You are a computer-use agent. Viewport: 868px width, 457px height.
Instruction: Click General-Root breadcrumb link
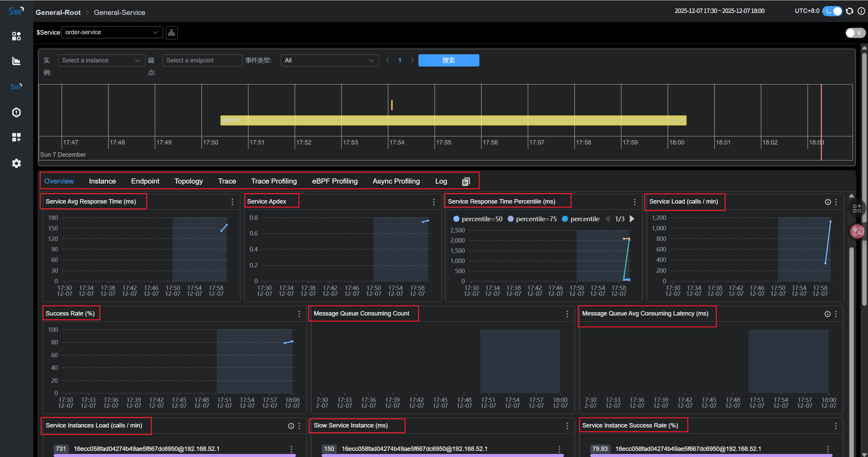coord(58,13)
